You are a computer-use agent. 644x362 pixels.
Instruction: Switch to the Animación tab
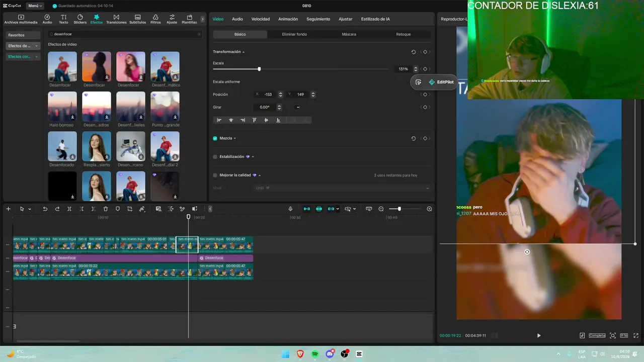pos(288,19)
